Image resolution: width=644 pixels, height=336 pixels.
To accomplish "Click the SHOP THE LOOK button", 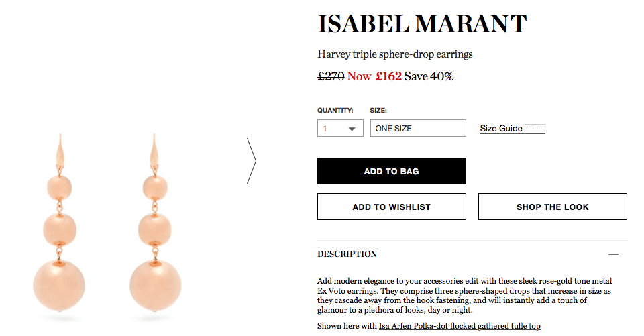I will pyautogui.click(x=552, y=207).
